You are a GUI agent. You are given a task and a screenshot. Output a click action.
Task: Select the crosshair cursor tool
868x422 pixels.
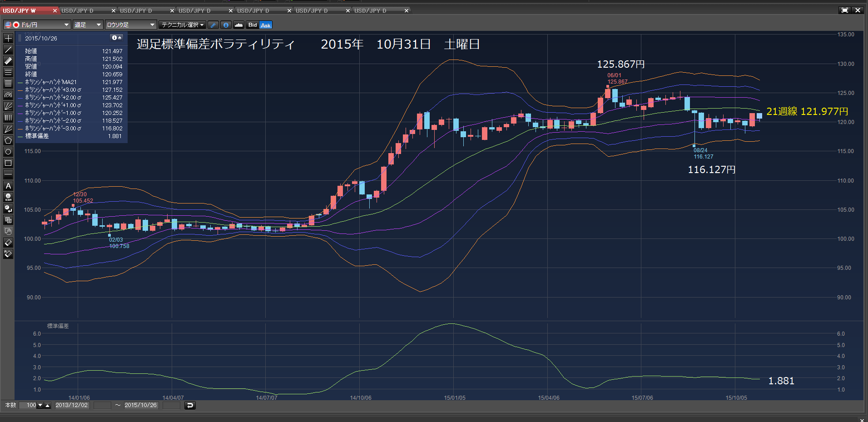[x=8, y=38]
